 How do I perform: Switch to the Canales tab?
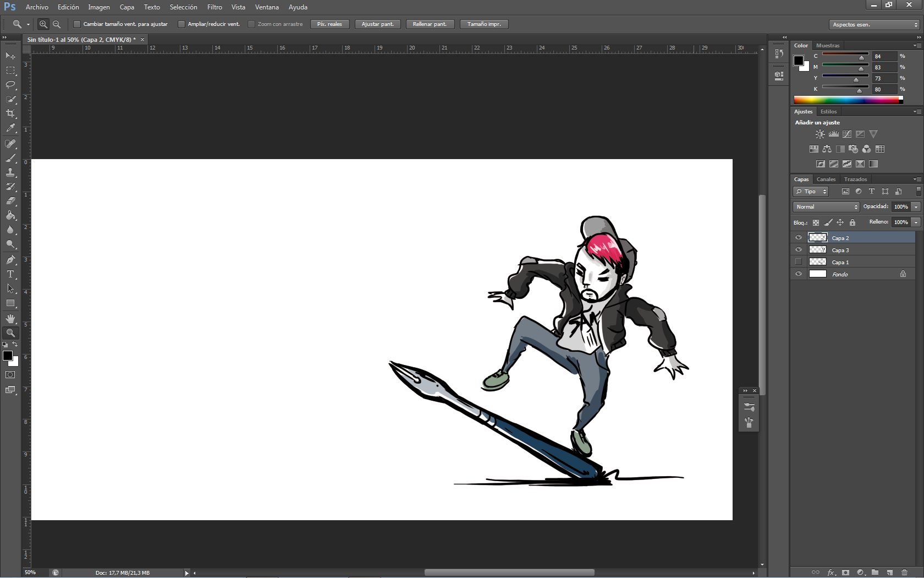(x=826, y=179)
